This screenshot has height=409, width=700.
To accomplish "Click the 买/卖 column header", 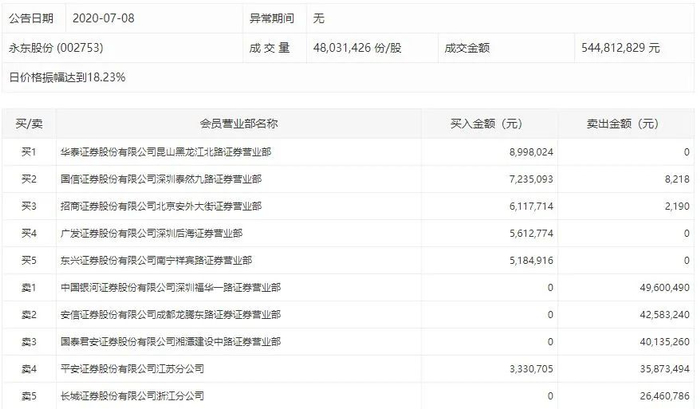I will click(29, 124).
